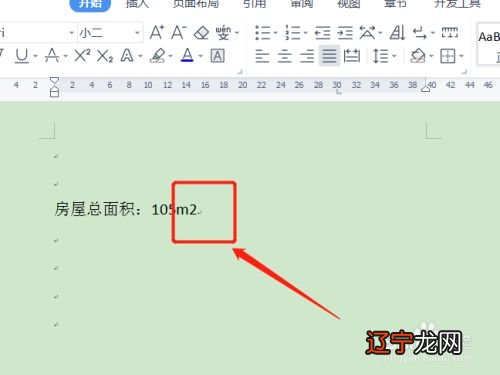Apply bullet list formatting
This screenshot has width=500, height=375.
coord(262,33)
